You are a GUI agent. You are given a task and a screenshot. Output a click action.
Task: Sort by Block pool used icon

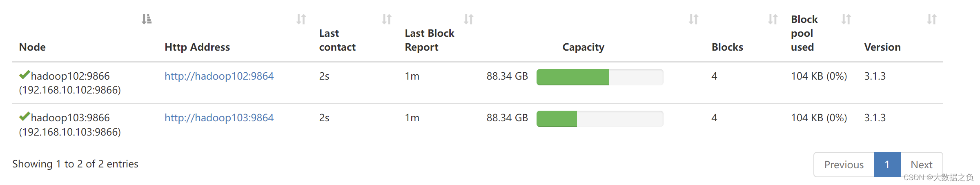coord(846,19)
